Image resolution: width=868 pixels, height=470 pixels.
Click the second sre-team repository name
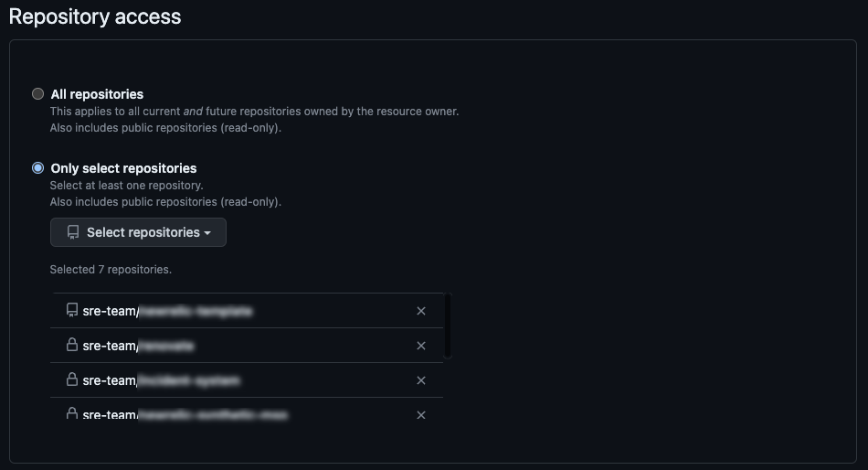138,346
